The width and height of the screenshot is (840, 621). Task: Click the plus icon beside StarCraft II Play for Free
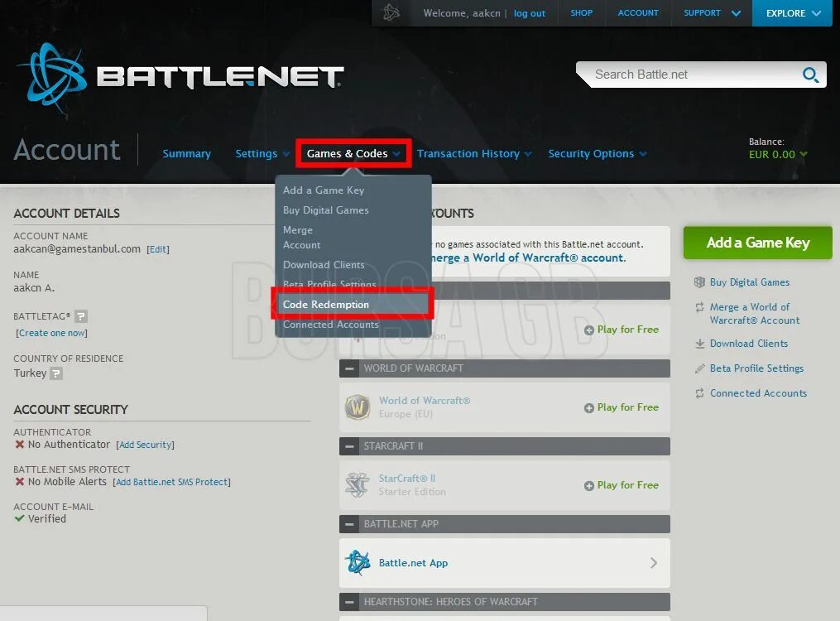click(588, 485)
